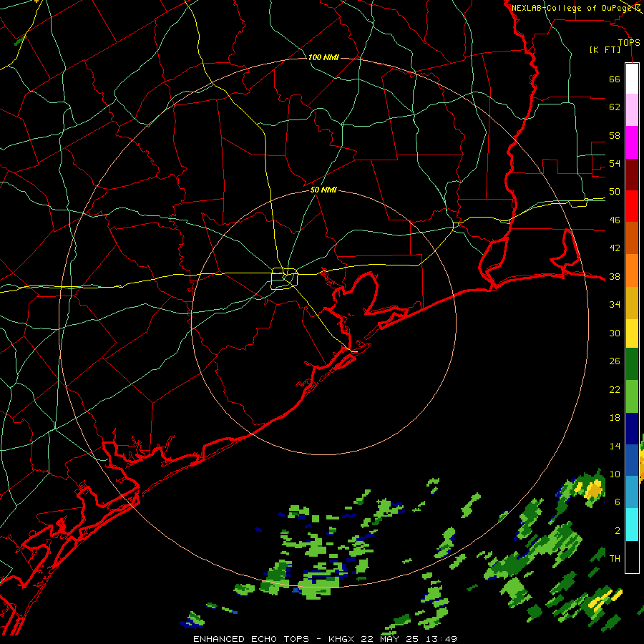Pick the navy blue scale swatch
The width and height of the screenshot is (644, 644).
[632, 429]
